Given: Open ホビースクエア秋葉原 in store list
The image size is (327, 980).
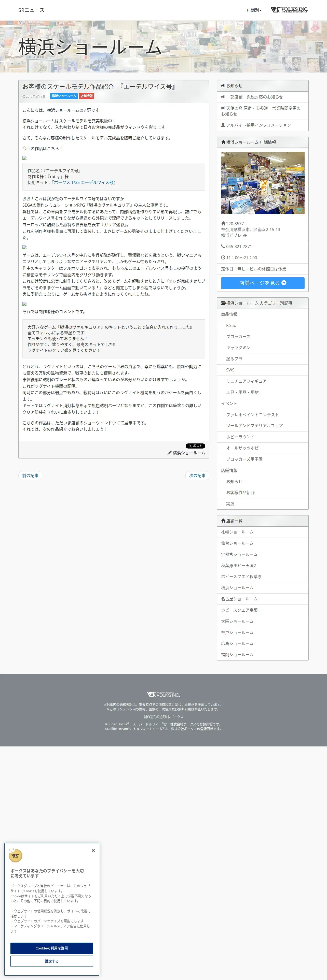Looking at the screenshot, I should pyautogui.click(x=263, y=577).
